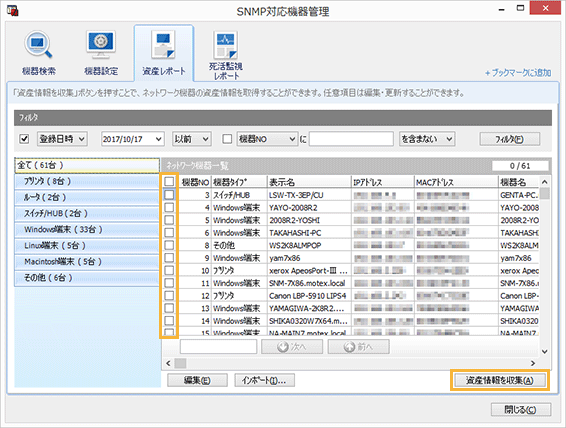The width and height of the screenshot is (566, 428).
Task: Click the インポート(I)... button
Action: click(x=264, y=380)
